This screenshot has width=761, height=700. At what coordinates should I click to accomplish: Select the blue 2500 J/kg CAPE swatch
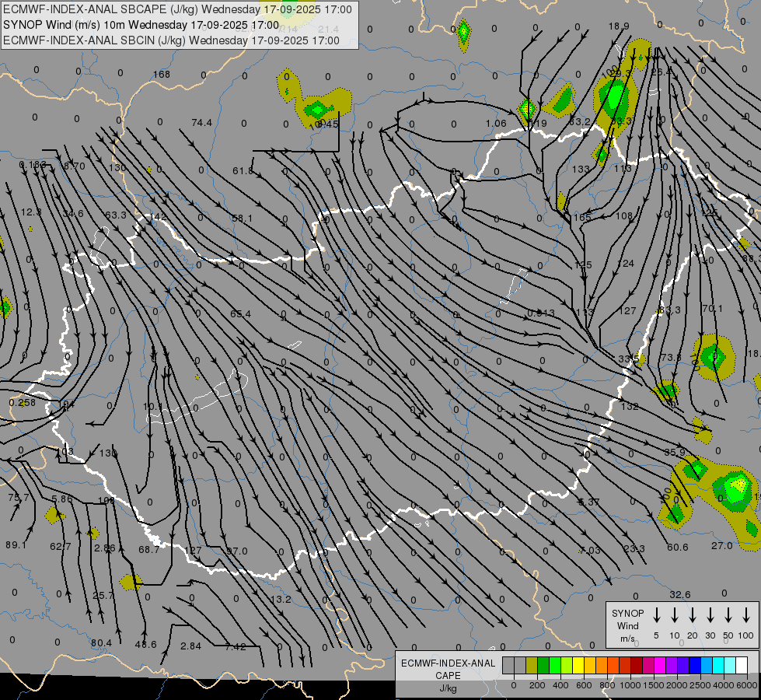[x=695, y=665]
